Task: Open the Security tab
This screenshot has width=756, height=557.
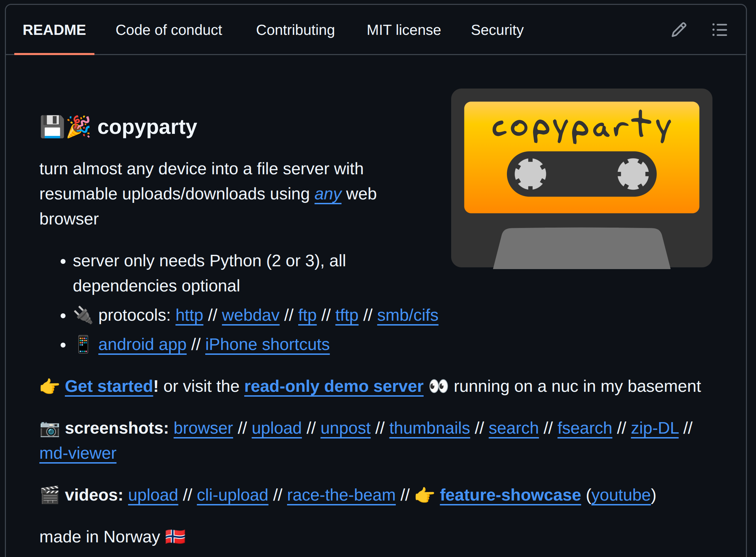Action: click(x=497, y=30)
